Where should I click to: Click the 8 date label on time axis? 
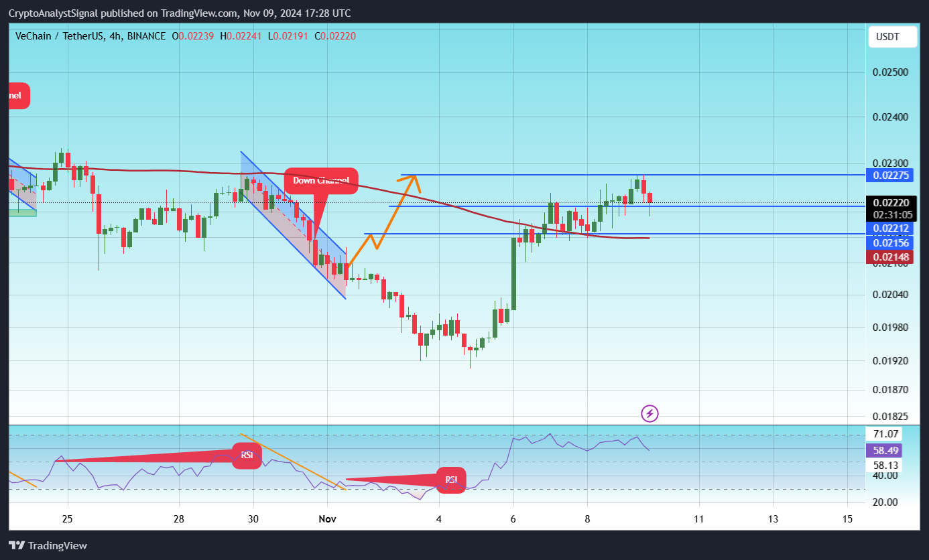coord(587,519)
